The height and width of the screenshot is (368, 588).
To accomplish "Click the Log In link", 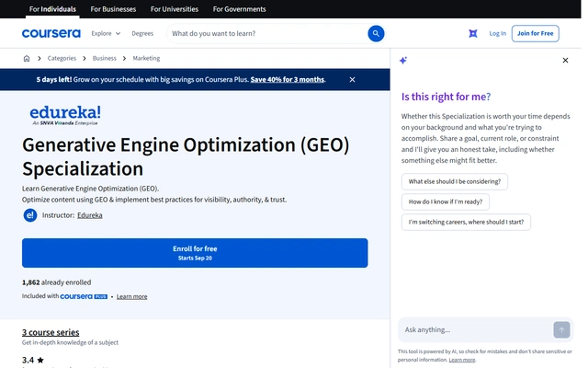I will tap(497, 33).
